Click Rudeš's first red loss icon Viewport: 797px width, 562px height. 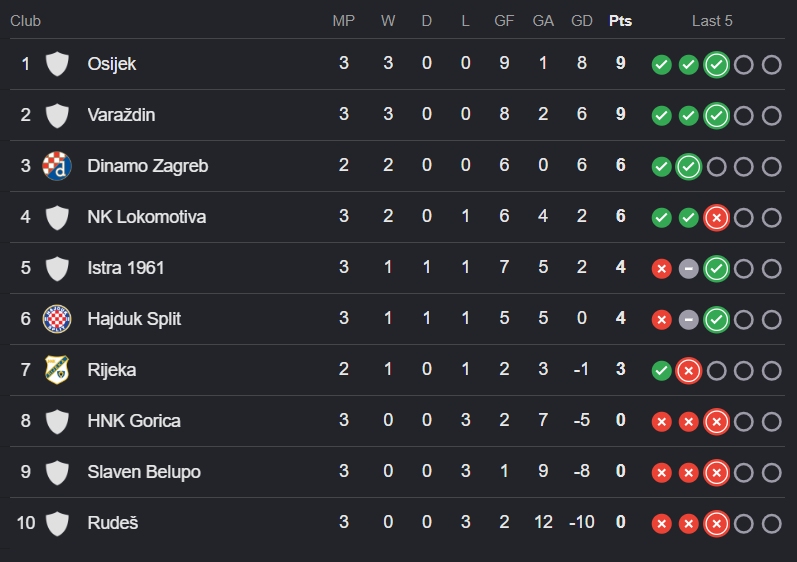click(x=661, y=523)
